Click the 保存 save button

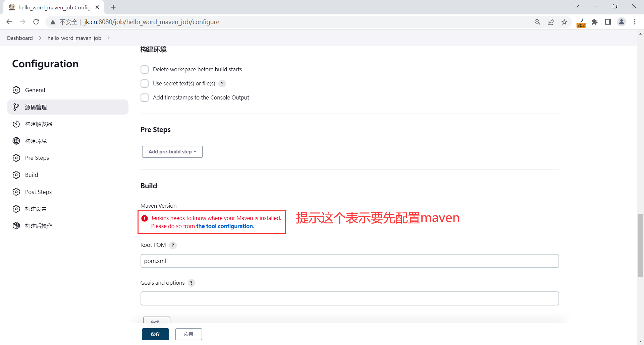[x=155, y=334]
